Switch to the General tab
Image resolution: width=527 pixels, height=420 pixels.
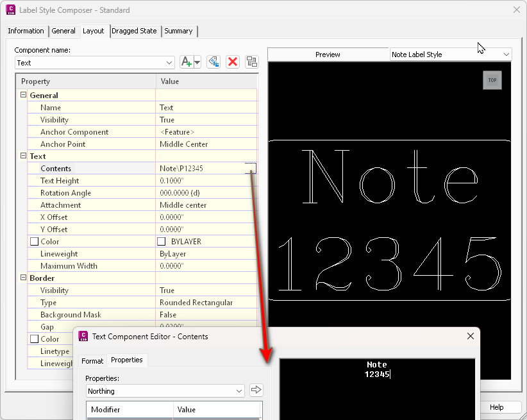click(x=63, y=31)
